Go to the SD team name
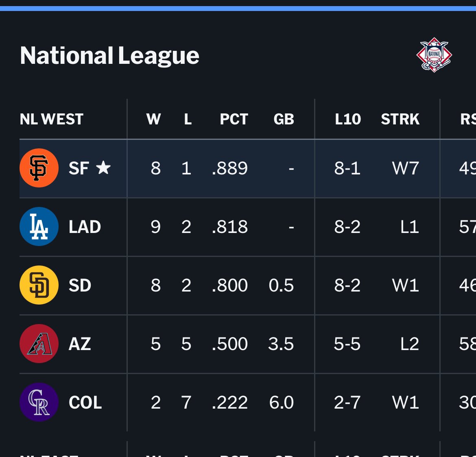Image resolution: width=476 pixels, height=457 pixels. point(80,285)
